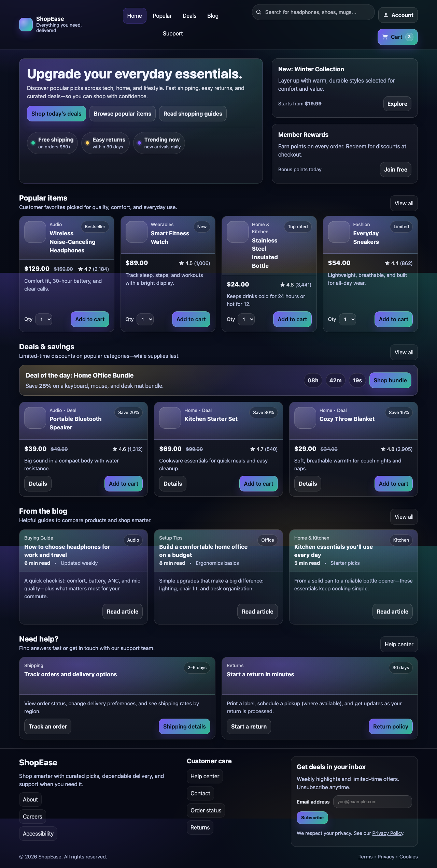Click Shop today's deals
The width and height of the screenshot is (437, 868).
click(56, 114)
